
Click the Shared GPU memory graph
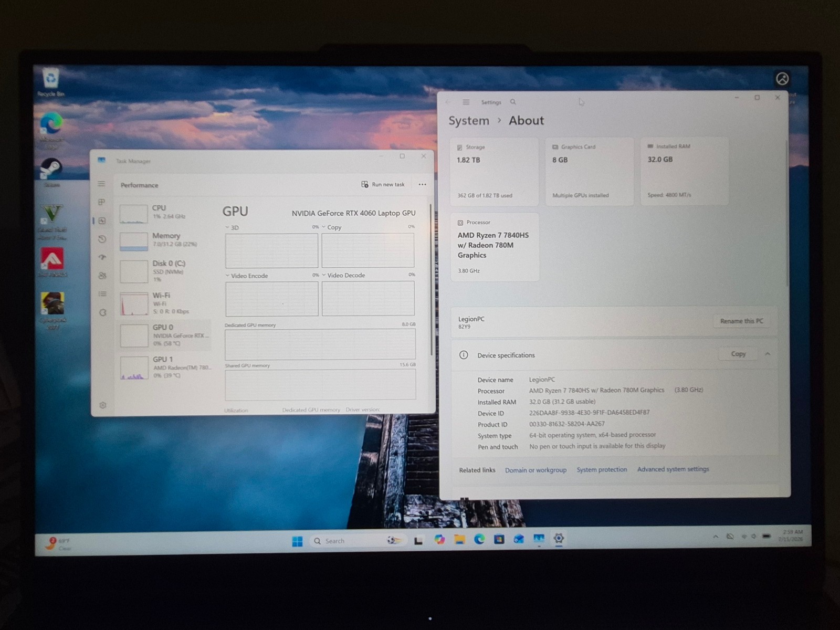[x=320, y=384]
